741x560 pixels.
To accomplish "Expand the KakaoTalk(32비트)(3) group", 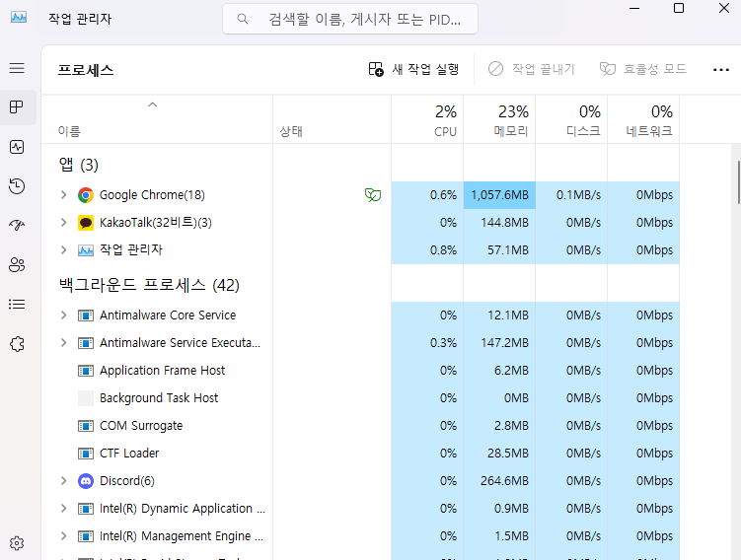I will click(x=64, y=223).
